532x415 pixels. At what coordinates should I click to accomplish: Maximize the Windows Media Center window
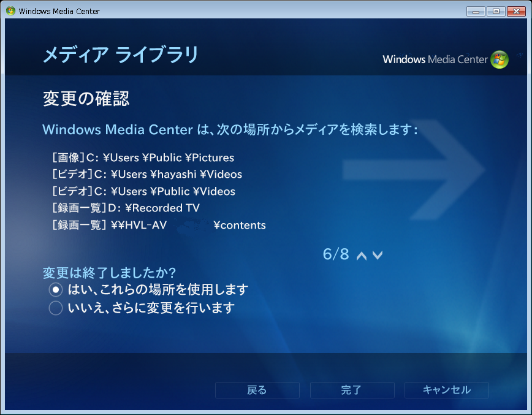point(496,12)
